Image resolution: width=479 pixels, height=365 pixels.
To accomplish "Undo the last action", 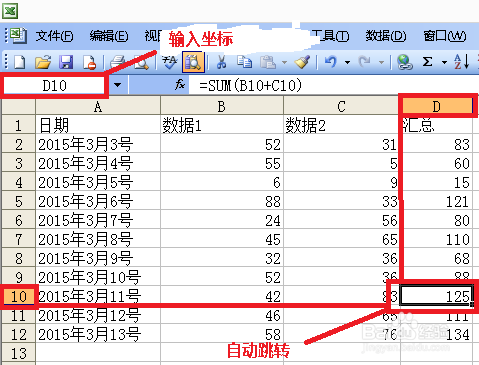I will [331, 62].
